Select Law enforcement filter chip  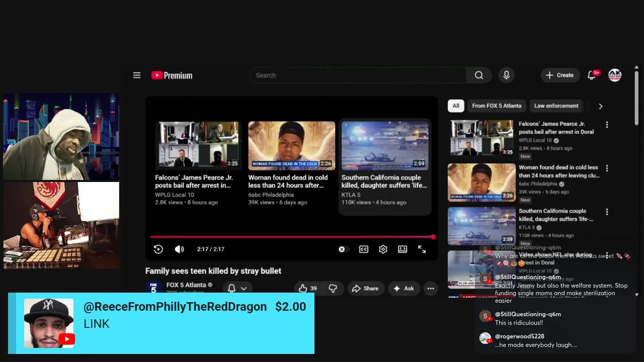click(x=556, y=106)
